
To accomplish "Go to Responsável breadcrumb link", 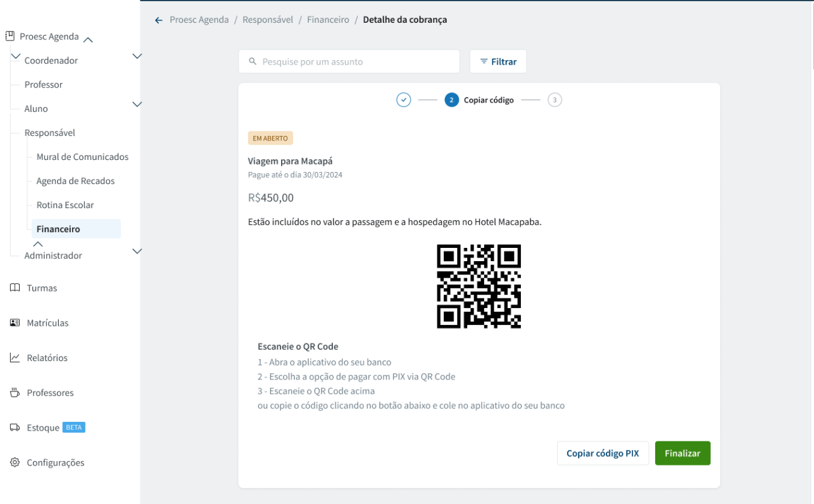I will [x=268, y=20].
